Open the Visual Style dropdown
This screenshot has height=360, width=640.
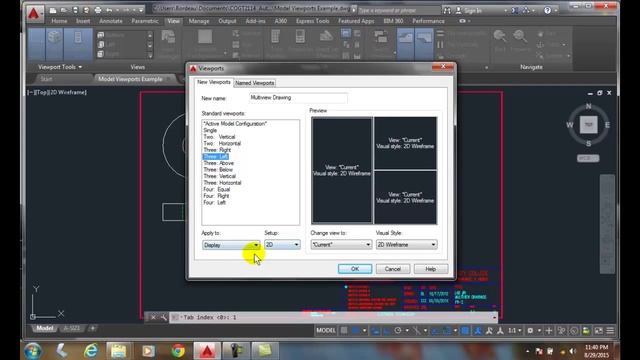[406, 244]
